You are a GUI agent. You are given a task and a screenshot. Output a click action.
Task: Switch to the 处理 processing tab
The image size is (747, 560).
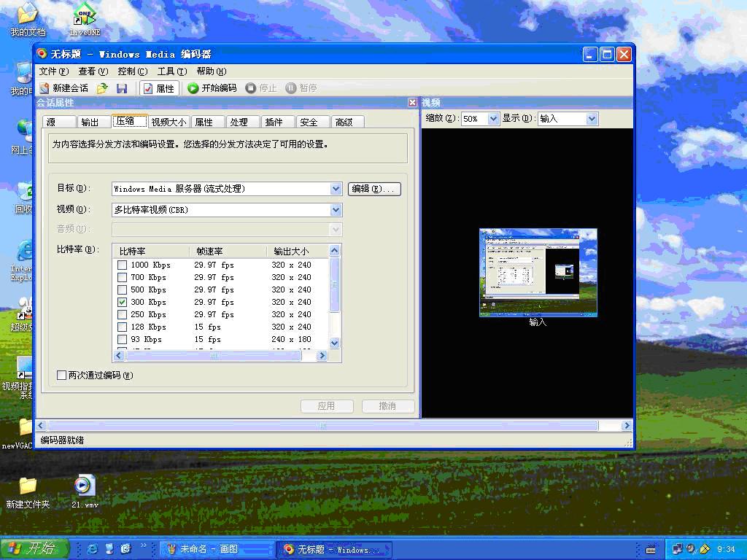coord(242,122)
